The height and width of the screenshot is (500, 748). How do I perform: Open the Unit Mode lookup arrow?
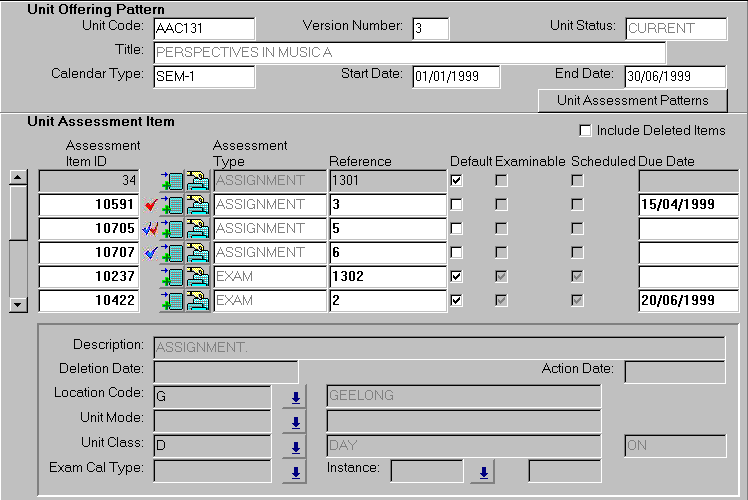295,421
